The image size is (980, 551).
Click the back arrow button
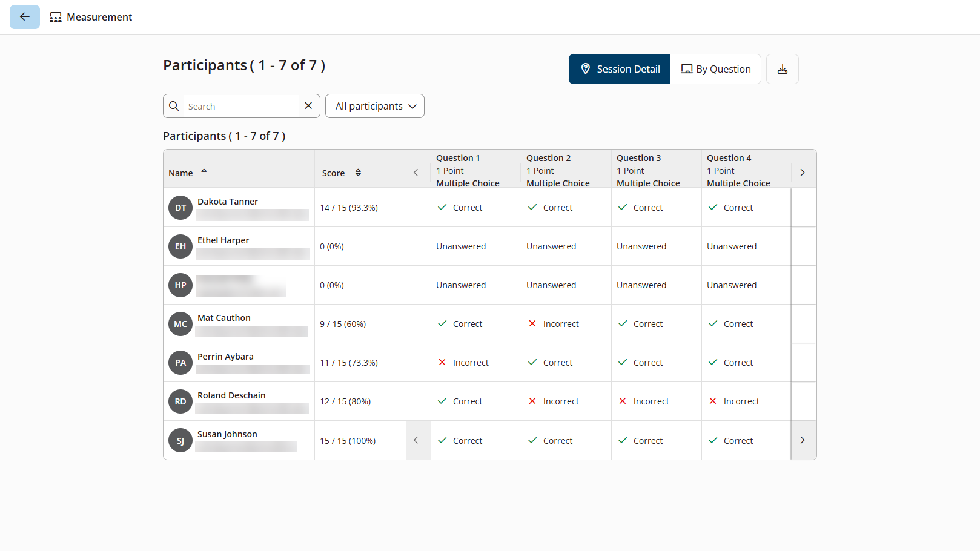click(x=25, y=17)
